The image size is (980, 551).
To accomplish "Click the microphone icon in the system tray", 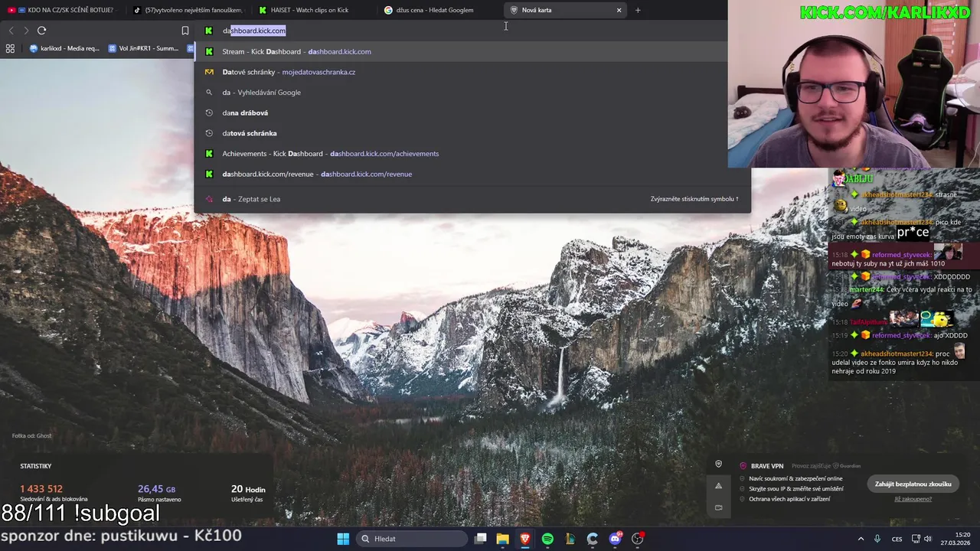I will coord(877,539).
